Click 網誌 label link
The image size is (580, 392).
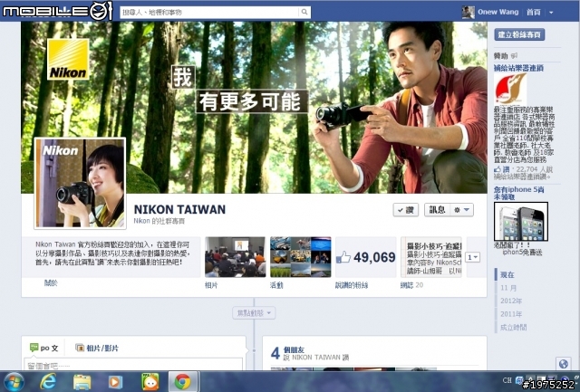(407, 285)
